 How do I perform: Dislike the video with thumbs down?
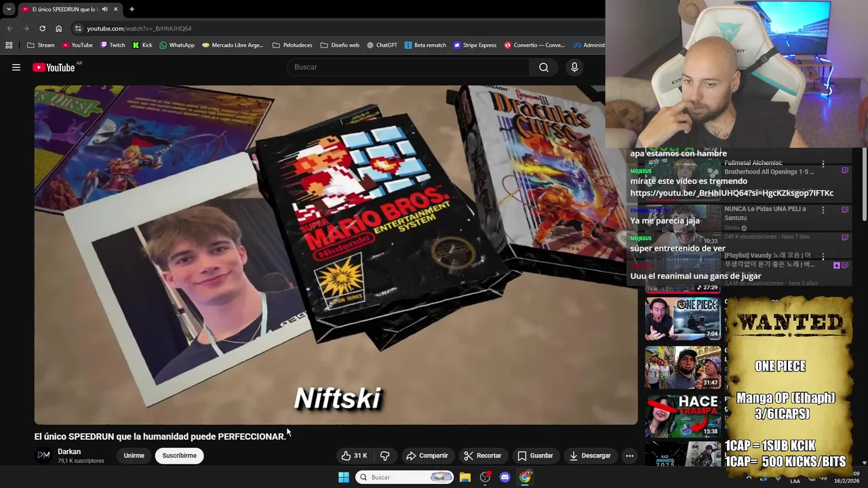tap(384, 455)
